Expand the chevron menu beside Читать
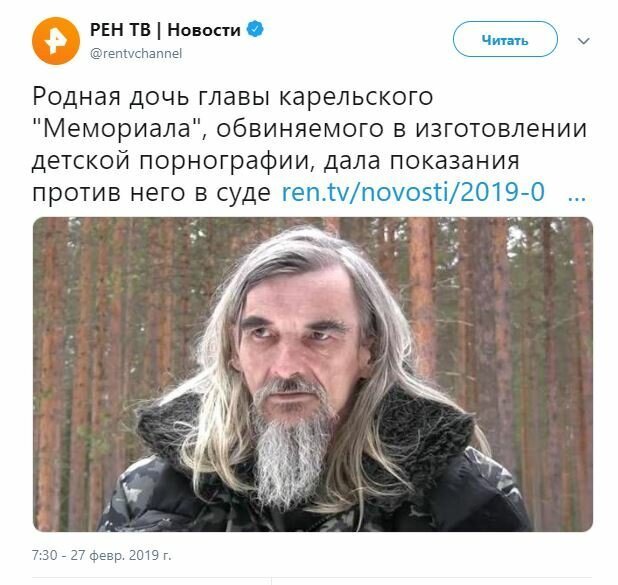618x585 pixels. point(583,41)
